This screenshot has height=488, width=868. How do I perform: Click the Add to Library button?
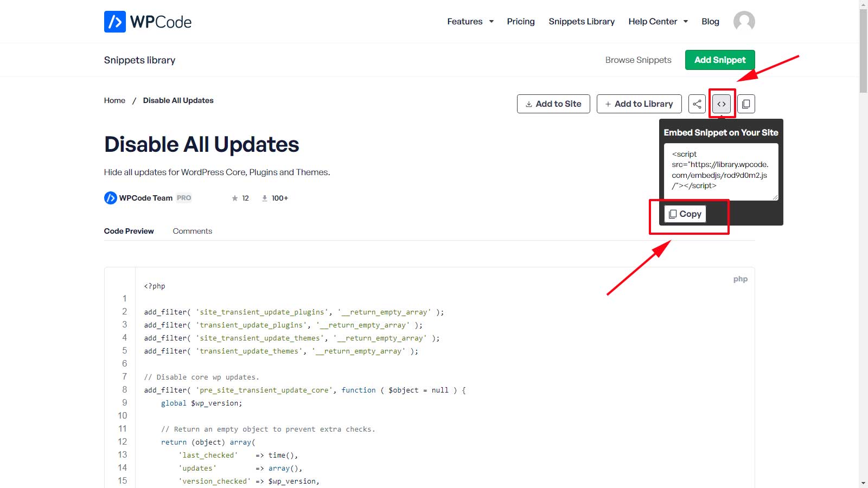tap(639, 104)
